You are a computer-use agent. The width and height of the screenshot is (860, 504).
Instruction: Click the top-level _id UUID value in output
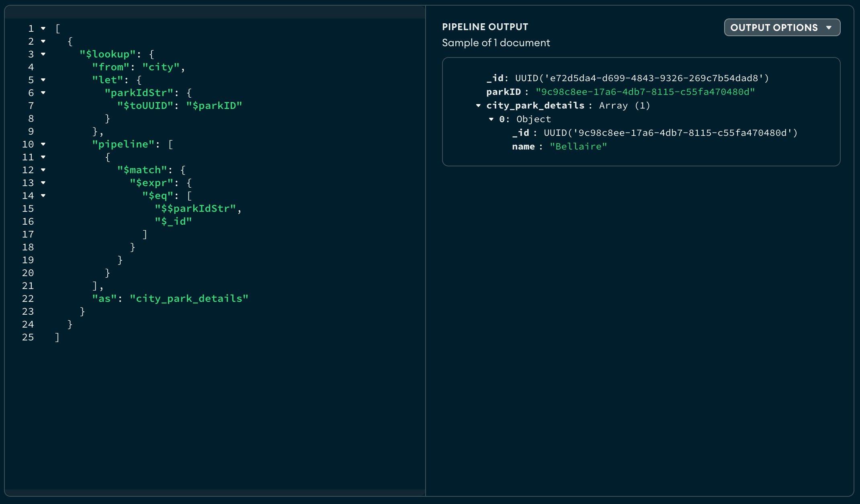click(642, 78)
